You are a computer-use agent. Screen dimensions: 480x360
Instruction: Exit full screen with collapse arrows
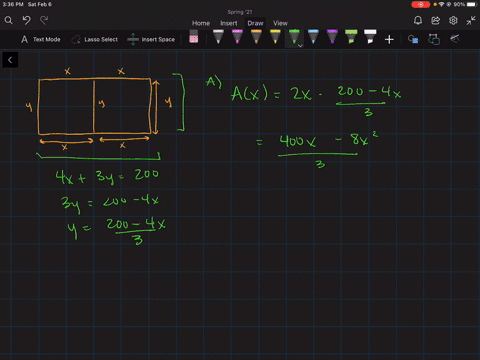pos(471,21)
